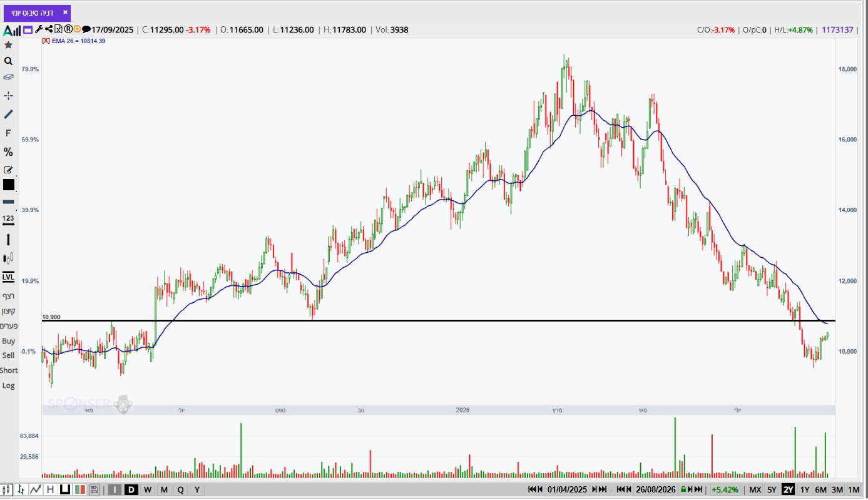Viewport: 868px width, 500px height.
Task: Select the Fibonacci F tool
Action: click(8, 133)
